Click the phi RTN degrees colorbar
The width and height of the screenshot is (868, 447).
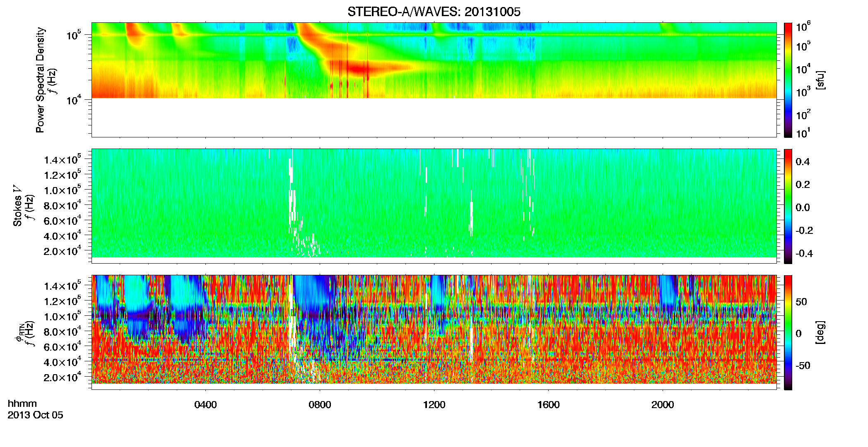[788, 332]
